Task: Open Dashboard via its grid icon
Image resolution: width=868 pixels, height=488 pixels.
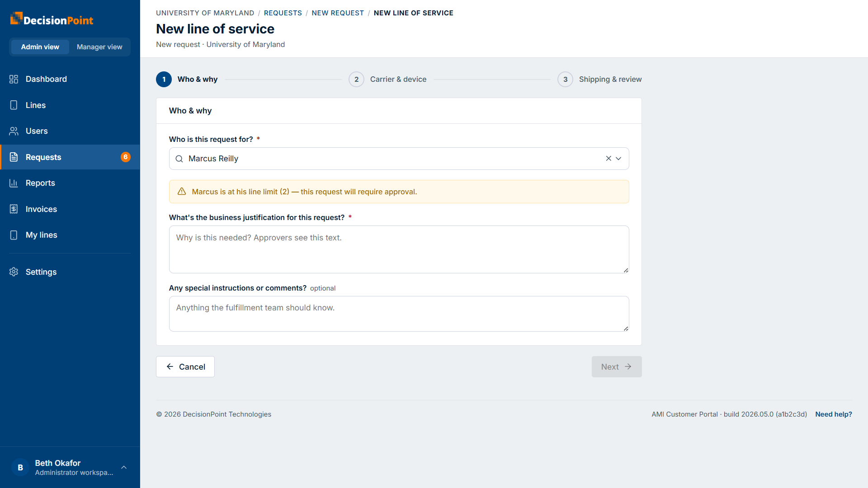Action: pyautogui.click(x=14, y=79)
